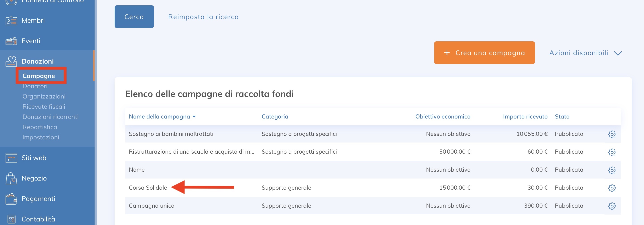Open settings gear for Corsa Solidale row
Image resolution: width=644 pixels, height=225 pixels.
(x=612, y=188)
